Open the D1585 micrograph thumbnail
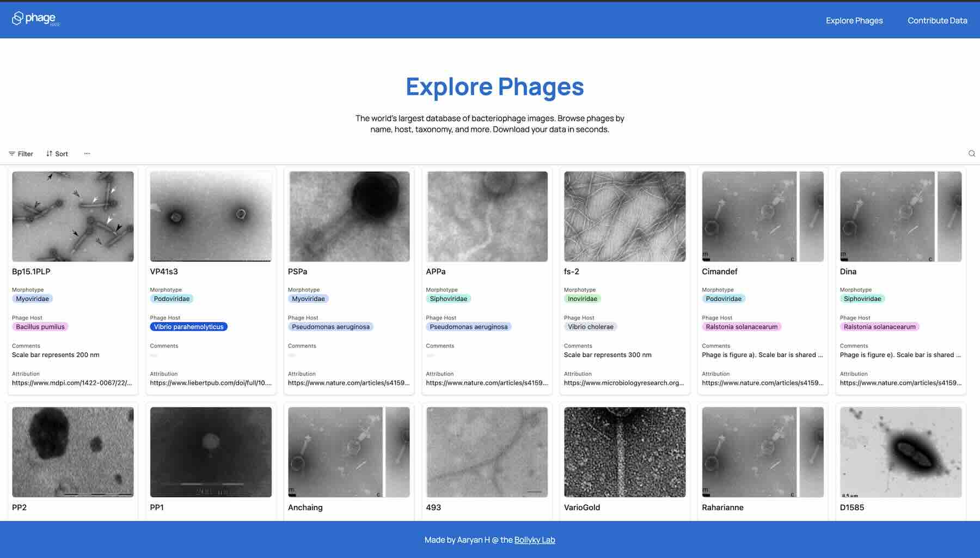The image size is (980, 558). point(901,452)
